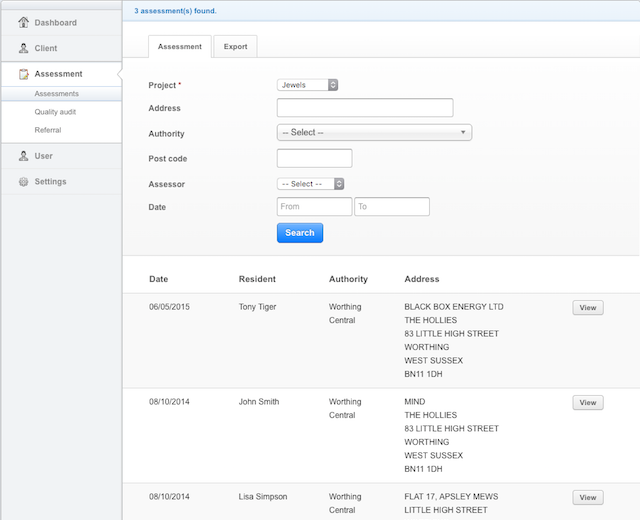The image size is (640, 520).
Task: Click the Assessment clipboard icon
Action: point(24,74)
